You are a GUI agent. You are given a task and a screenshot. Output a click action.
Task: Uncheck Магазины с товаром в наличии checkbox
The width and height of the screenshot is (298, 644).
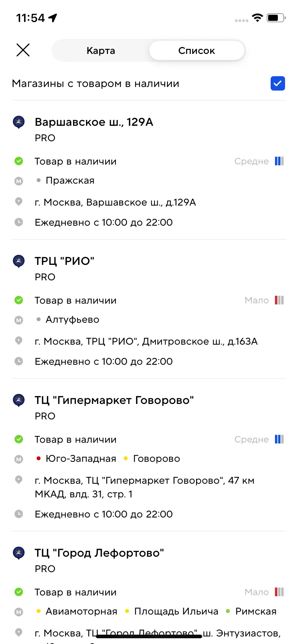[277, 83]
